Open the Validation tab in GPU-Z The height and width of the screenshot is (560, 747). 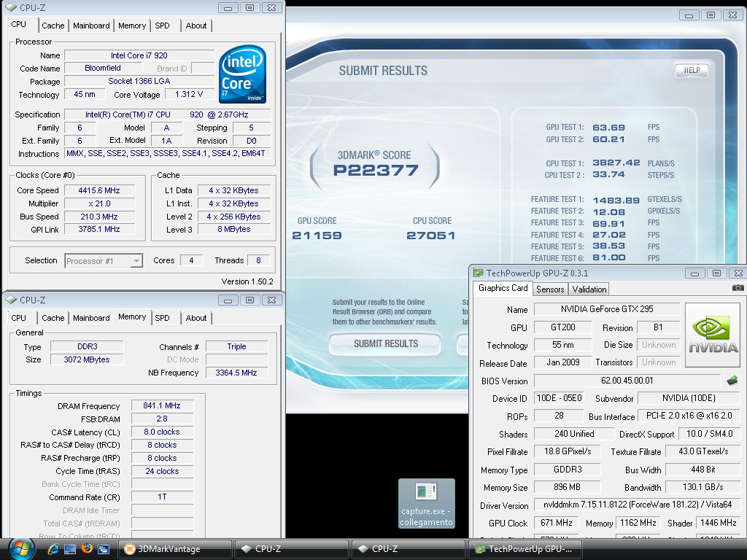point(589,289)
